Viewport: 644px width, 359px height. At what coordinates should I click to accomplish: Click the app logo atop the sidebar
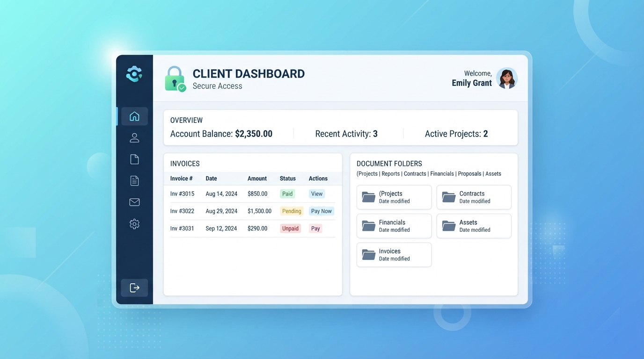134,74
